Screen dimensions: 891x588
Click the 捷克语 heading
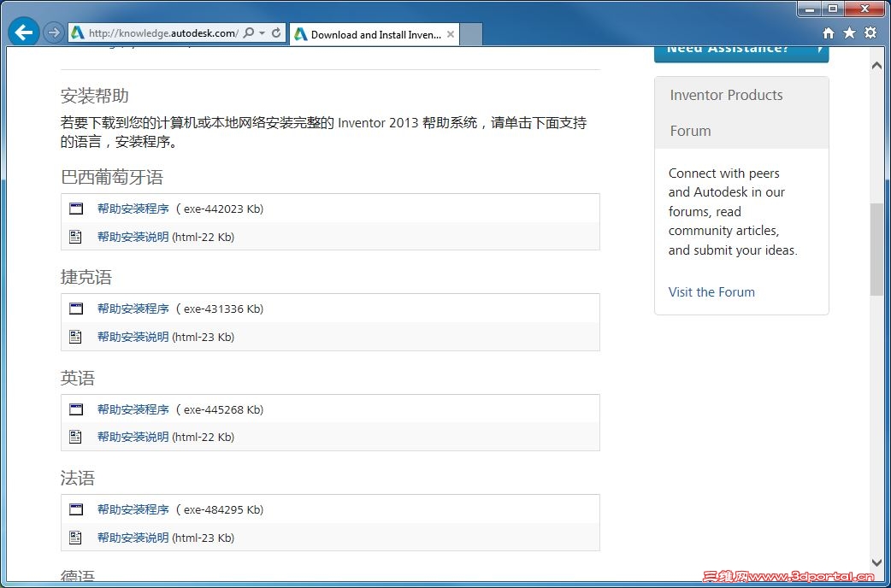(x=86, y=277)
